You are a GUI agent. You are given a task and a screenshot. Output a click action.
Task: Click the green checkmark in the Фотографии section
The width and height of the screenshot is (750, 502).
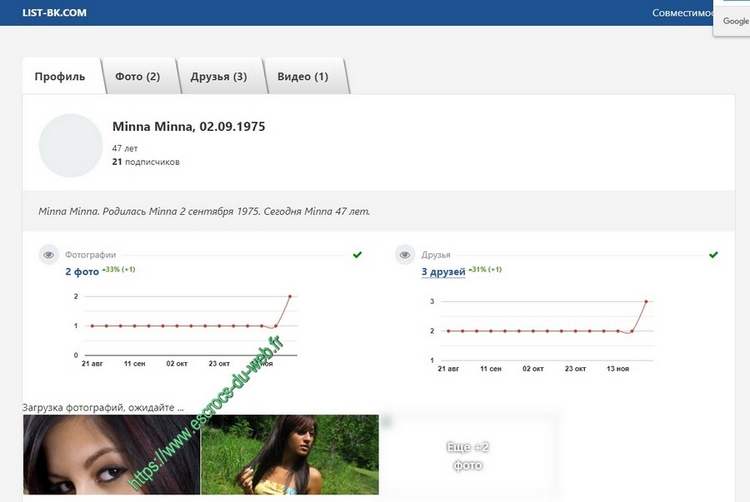[x=357, y=255]
